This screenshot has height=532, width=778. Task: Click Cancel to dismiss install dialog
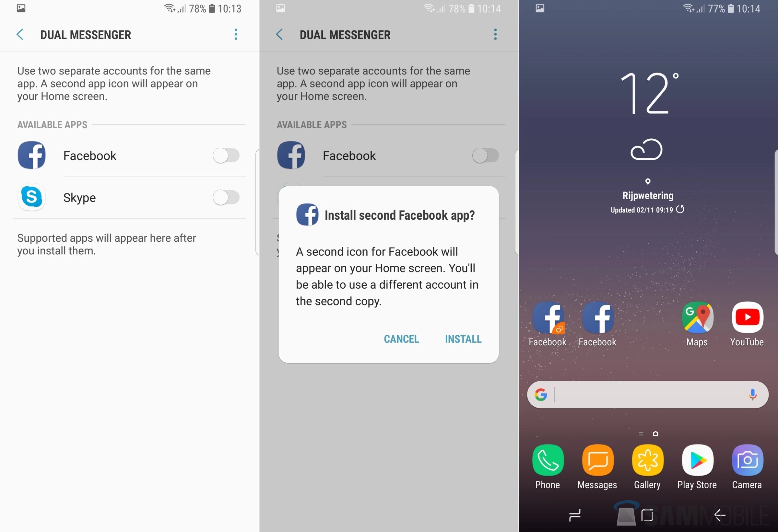tap(402, 339)
